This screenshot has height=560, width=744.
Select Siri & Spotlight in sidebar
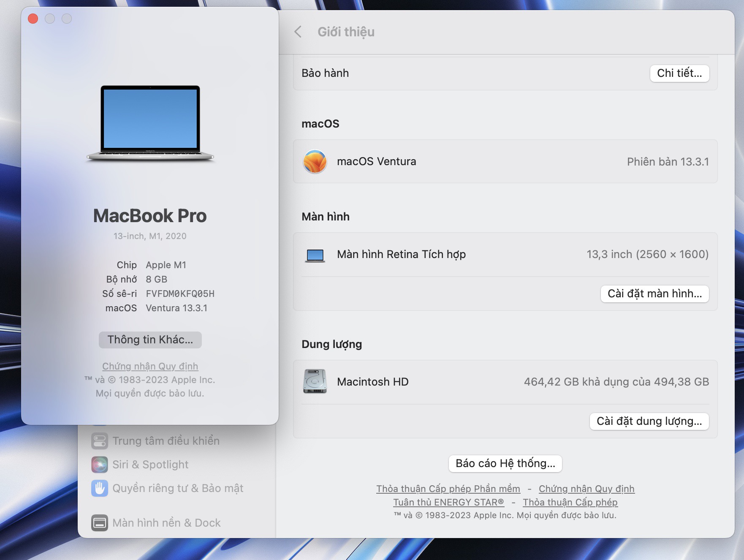(x=150, y=465)
